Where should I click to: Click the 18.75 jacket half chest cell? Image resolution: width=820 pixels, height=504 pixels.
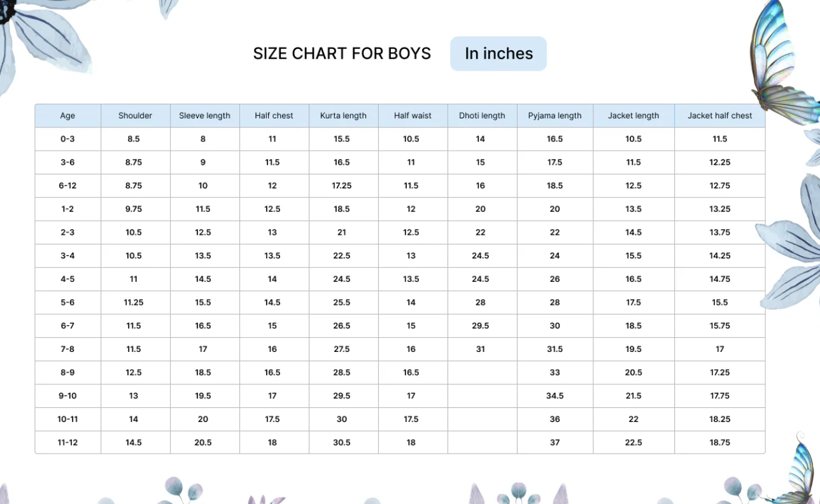click(x=719, y=442)
